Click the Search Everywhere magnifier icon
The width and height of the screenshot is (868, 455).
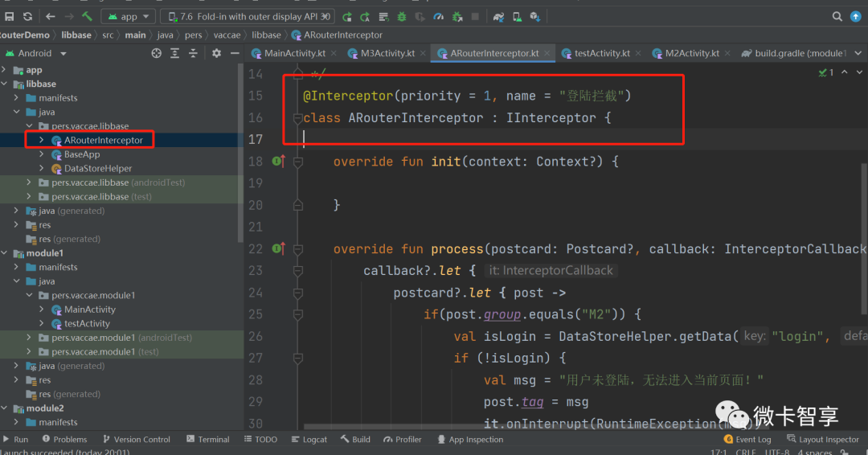click(x=837, y=17)
